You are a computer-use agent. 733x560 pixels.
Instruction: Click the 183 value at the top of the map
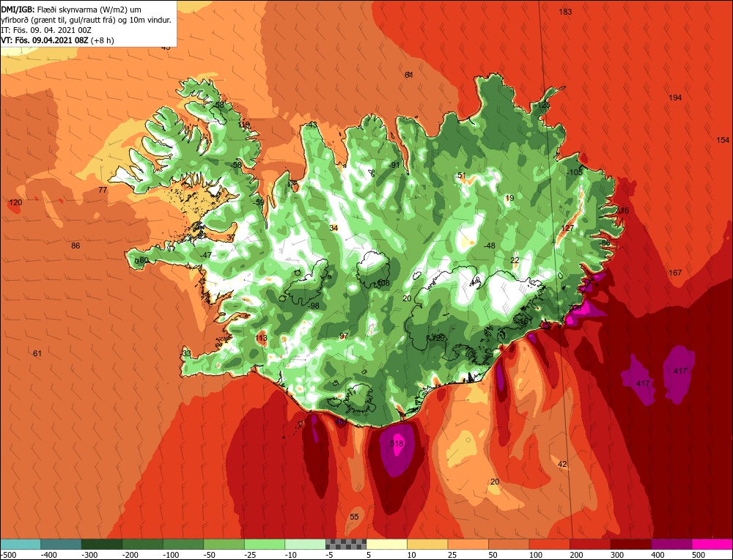tap(565, 12)
